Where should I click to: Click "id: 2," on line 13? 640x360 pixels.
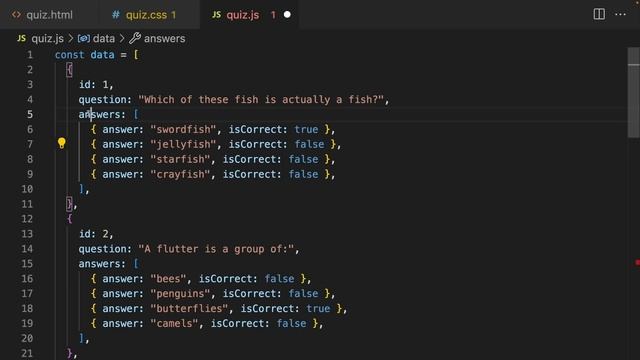[x=96, y=234]
